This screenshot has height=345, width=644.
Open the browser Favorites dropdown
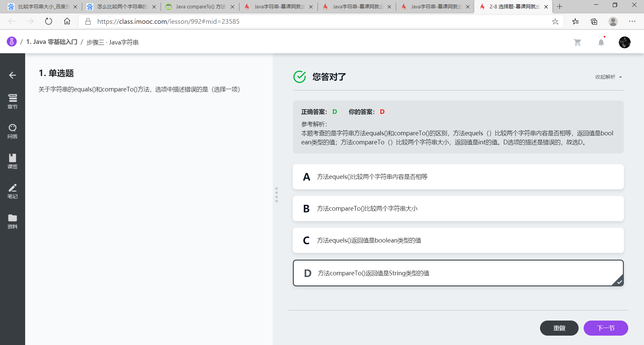pos(575,21)
